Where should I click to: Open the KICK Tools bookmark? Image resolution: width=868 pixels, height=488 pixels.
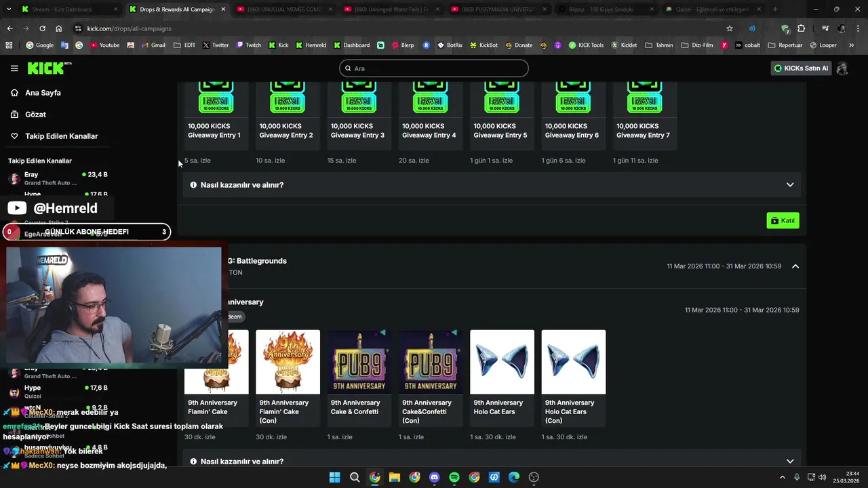(x=586, y=45)
